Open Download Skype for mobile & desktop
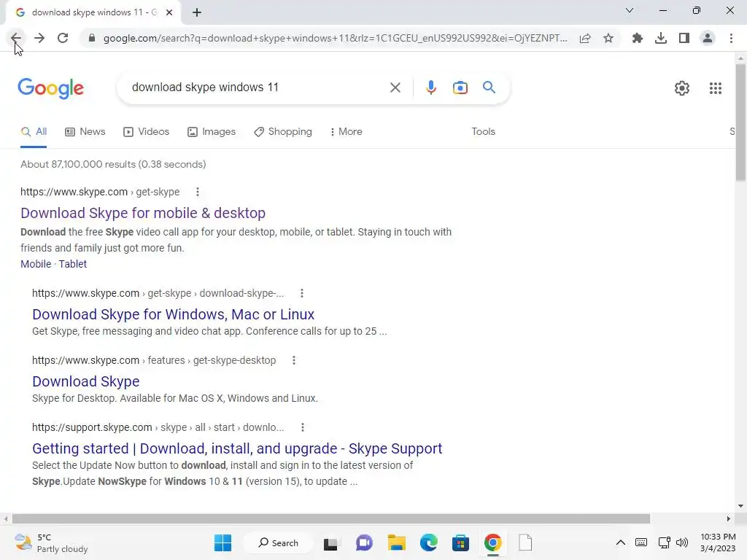 tap(143, 213)
